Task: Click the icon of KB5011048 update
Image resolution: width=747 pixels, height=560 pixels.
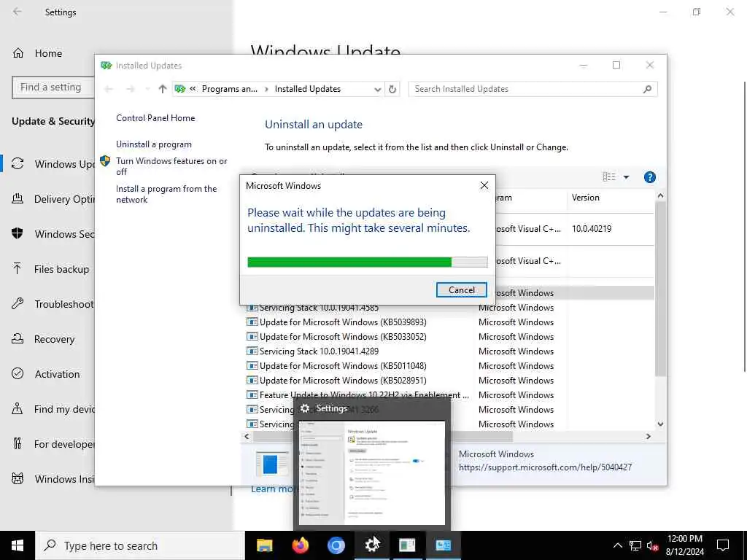Action: coord(252,366)
